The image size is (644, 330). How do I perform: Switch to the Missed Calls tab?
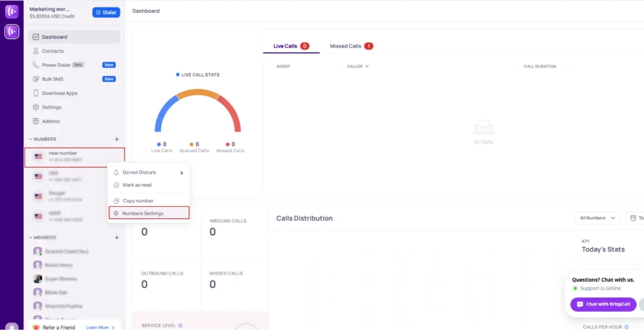pos(351,46)
